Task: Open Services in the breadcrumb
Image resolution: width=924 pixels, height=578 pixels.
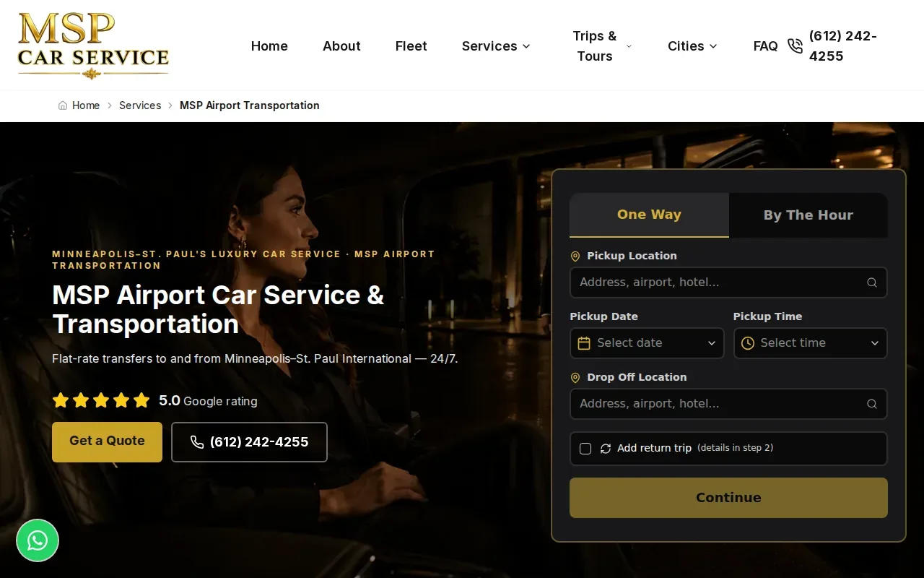Action: coord(140,105)
